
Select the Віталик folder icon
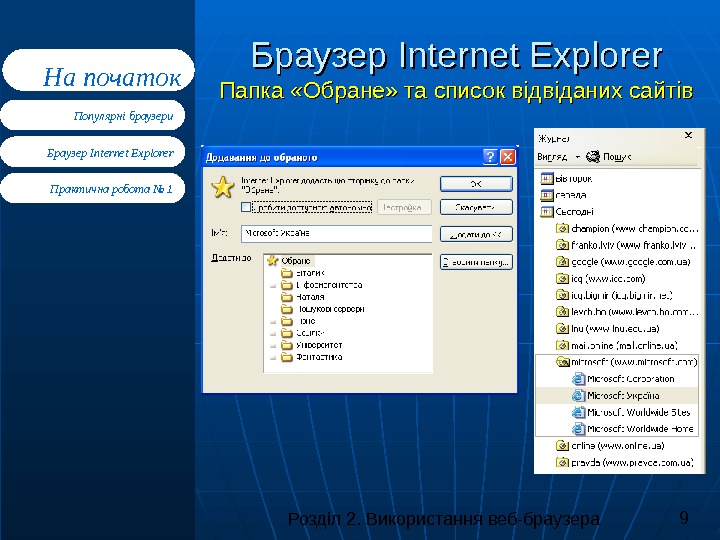click(287, 273)
